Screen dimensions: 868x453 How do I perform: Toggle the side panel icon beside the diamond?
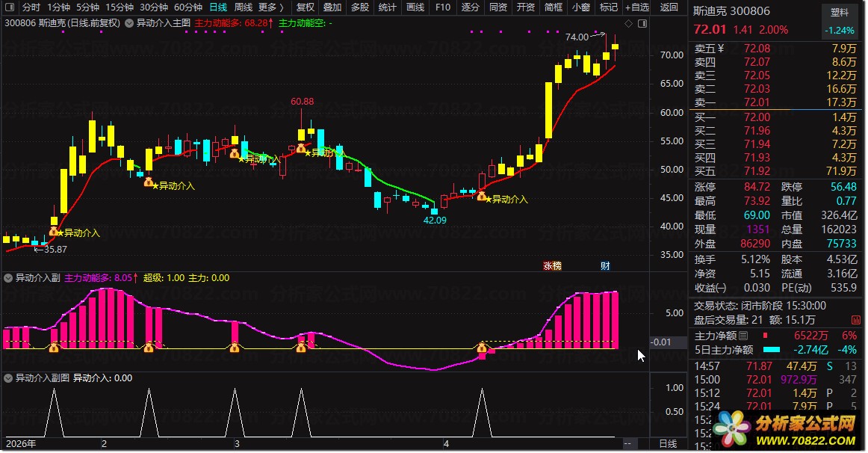tap(642, 24)
